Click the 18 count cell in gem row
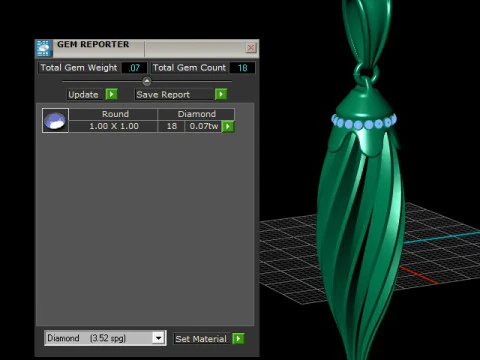The image size is (480, 360). click(x=171, y=126)
